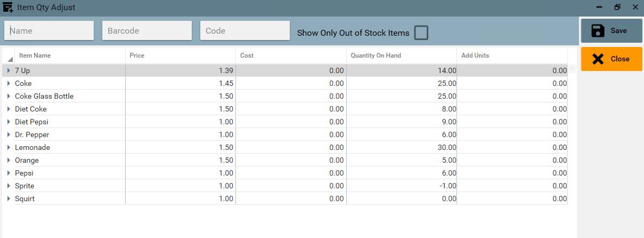
Task: Sort by Cost column header
Action: [x=291, y=55]
